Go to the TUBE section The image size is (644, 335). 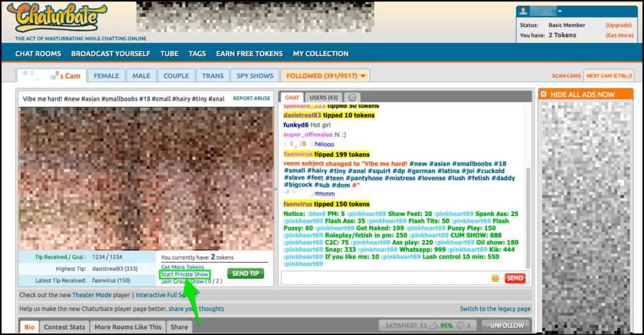pyautogui.click(x=170, y=54)
